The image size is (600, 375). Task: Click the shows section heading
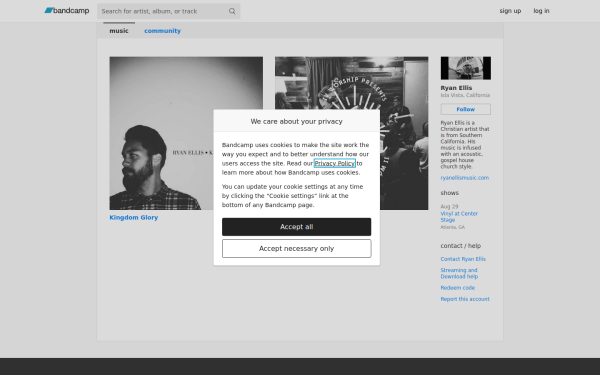(449, 193)
